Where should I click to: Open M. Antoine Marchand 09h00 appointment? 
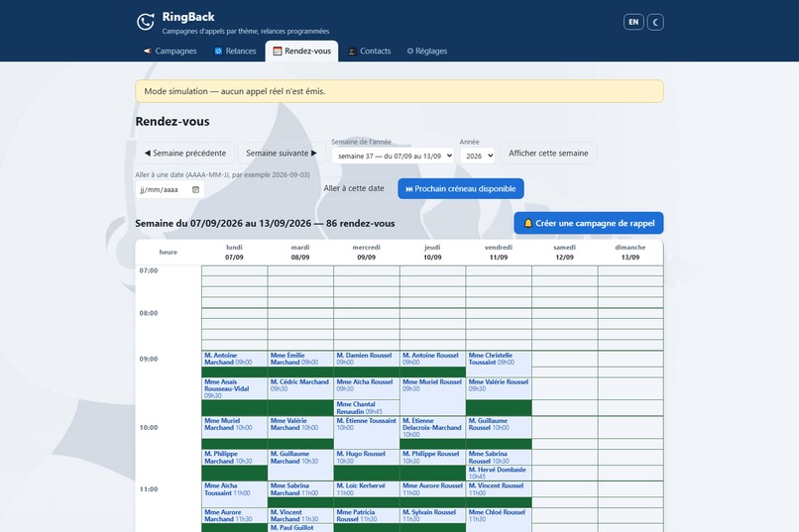pyautogui.click(x=234, y=359)
